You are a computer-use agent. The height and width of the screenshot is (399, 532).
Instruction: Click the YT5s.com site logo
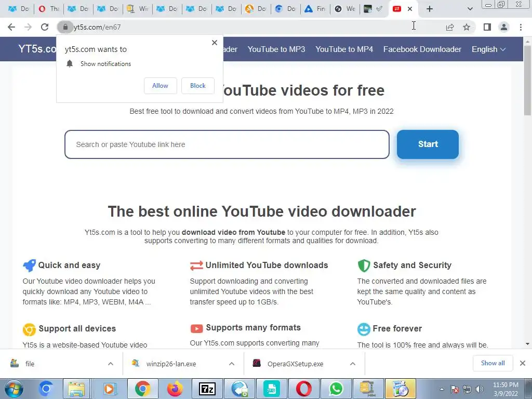pyautogui.click(x=37, y=49)
